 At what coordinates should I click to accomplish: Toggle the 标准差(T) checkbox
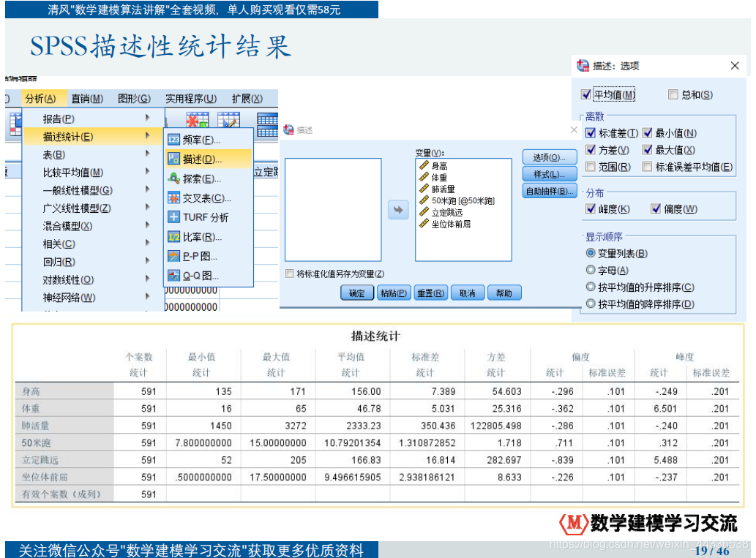pos(590,132)
